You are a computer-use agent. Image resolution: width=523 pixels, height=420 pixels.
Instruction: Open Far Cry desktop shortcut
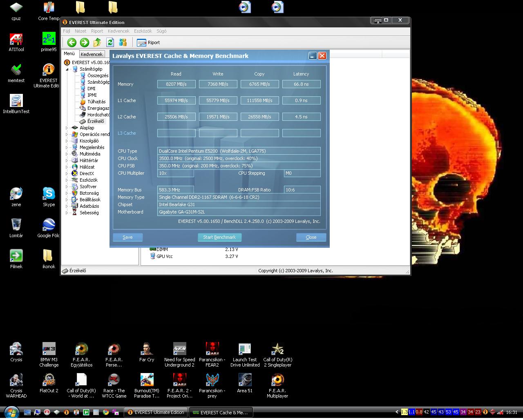pyautogui.click(x=147, y=352)
